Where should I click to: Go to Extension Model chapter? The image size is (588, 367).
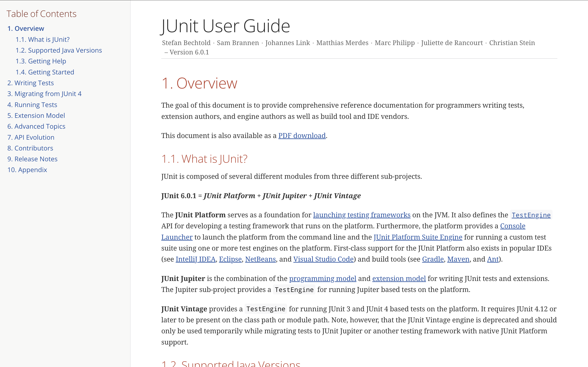point(36,116)
